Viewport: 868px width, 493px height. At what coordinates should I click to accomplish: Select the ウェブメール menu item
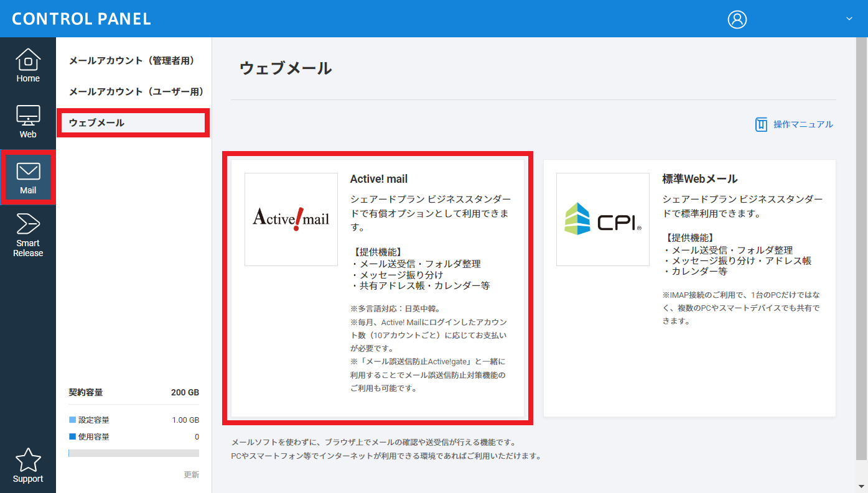(x=96, y=123)
